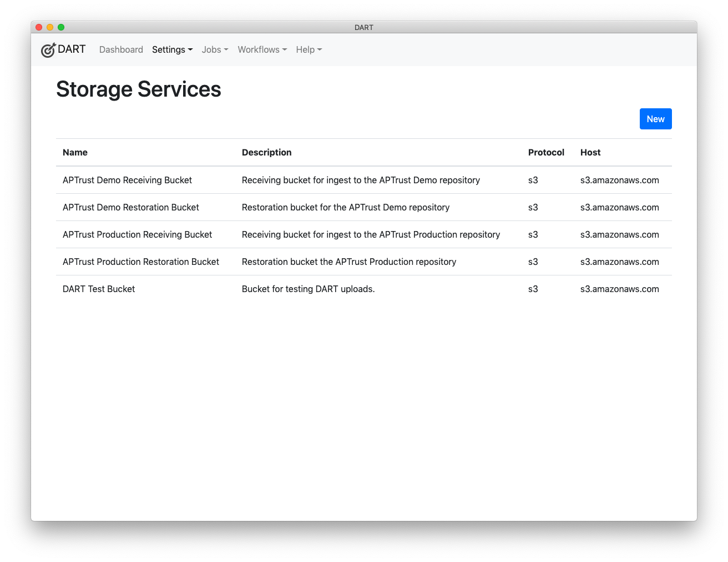The image size is (728, 562).
Task: Navigate to the Dashboard
Action: [x=121, y=49]
